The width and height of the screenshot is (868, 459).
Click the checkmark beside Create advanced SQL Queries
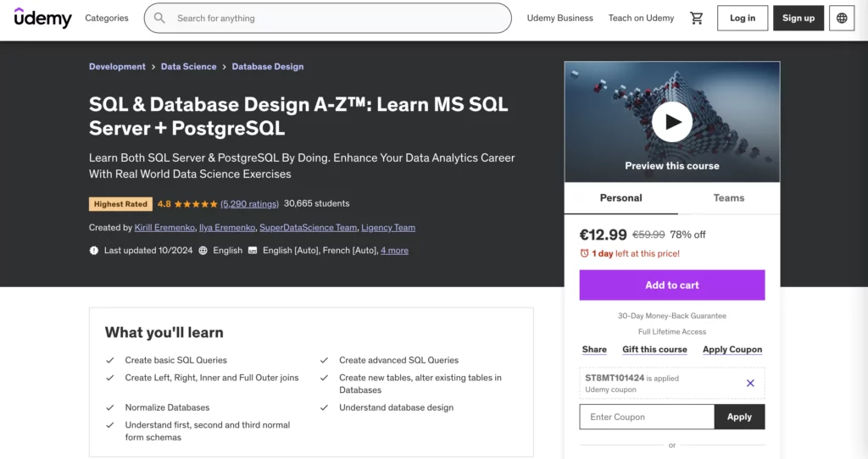324,360
